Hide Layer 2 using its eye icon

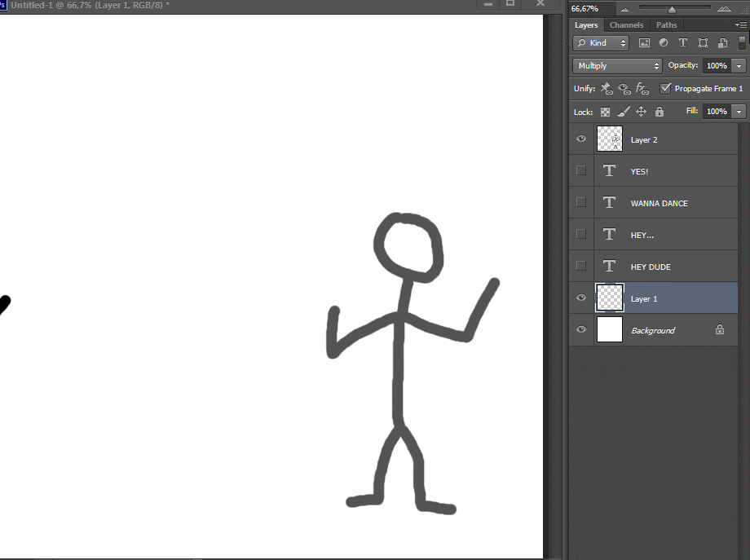coord(581,139)
